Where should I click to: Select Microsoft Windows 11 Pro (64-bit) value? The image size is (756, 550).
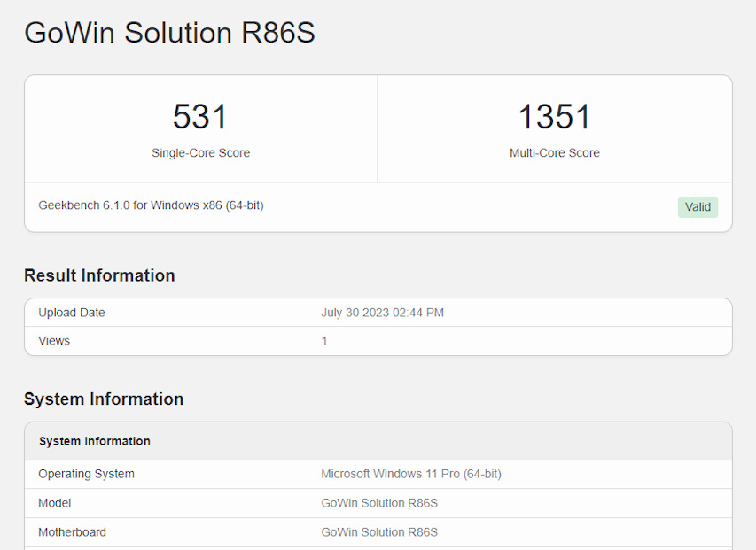pos(411,474)
